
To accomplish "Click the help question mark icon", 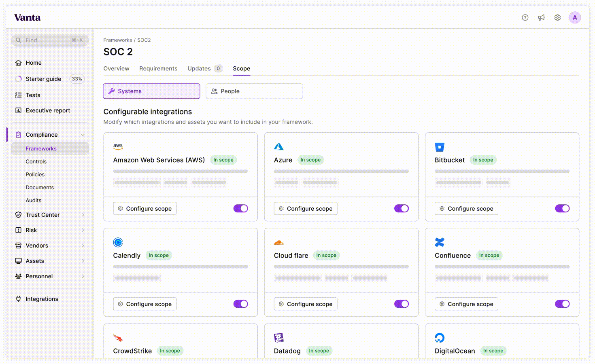I will coord(525,17).
